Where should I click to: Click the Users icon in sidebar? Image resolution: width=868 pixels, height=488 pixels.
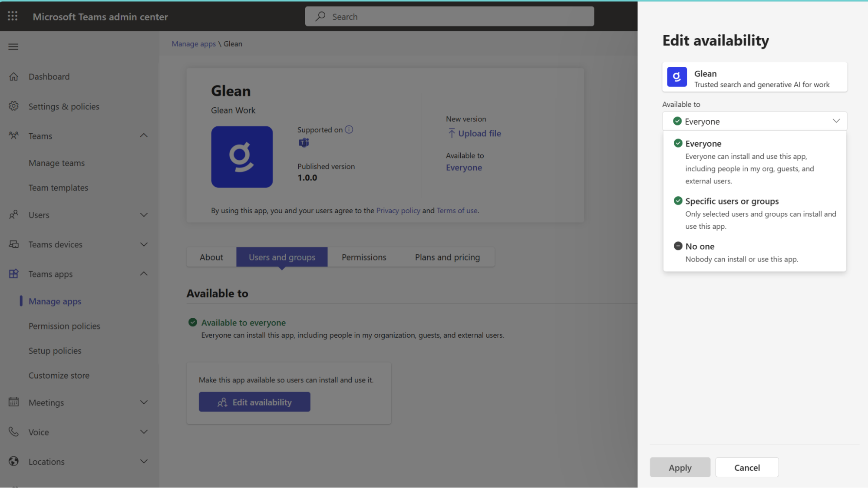point(14,214)
